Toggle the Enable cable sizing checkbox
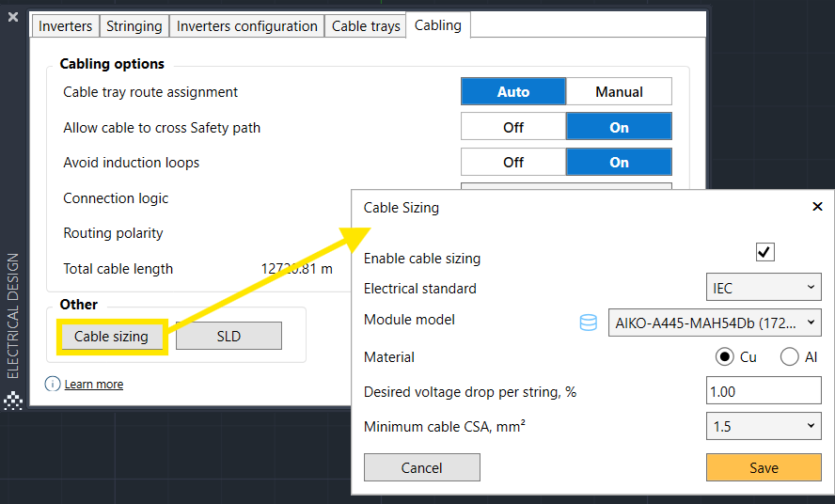 click(x=764, y=252)
